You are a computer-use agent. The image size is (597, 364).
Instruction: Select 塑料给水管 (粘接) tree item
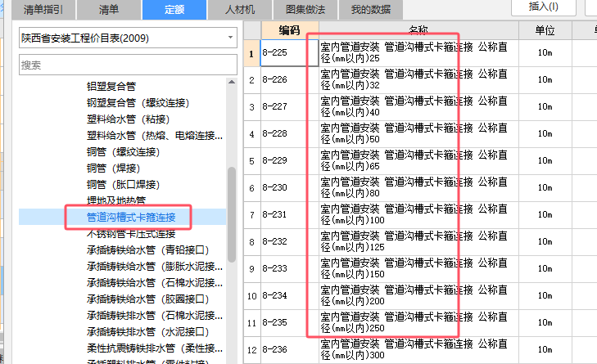(128, 119)
